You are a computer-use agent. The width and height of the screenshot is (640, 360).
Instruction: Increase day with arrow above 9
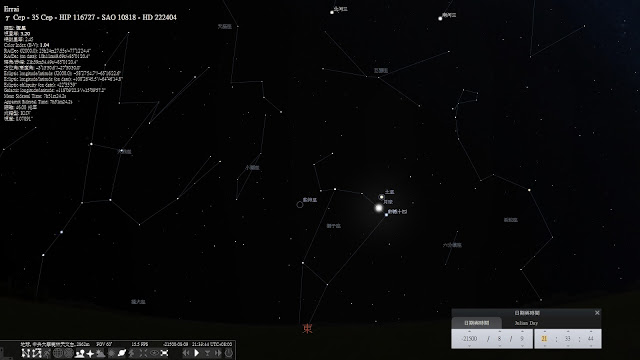tap(522, 331)
